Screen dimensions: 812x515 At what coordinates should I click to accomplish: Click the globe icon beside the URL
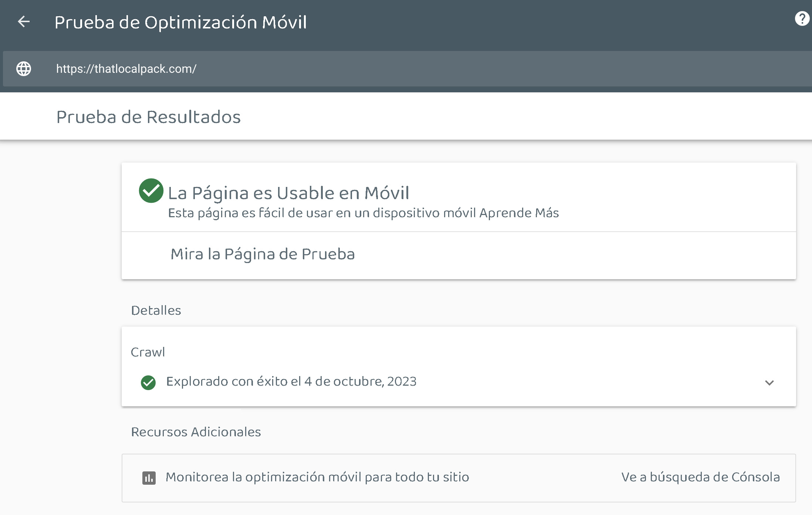(24, 69)
